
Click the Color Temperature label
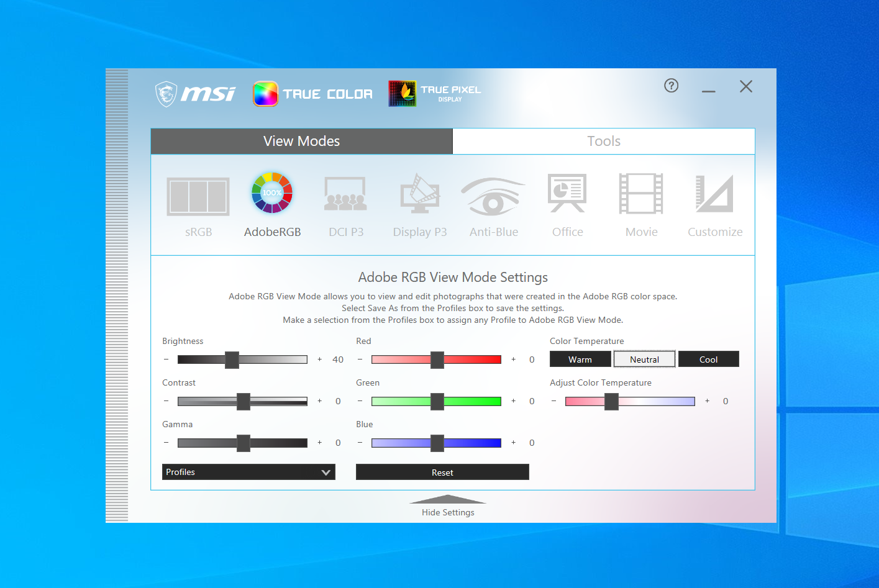(x=586, y=341)
